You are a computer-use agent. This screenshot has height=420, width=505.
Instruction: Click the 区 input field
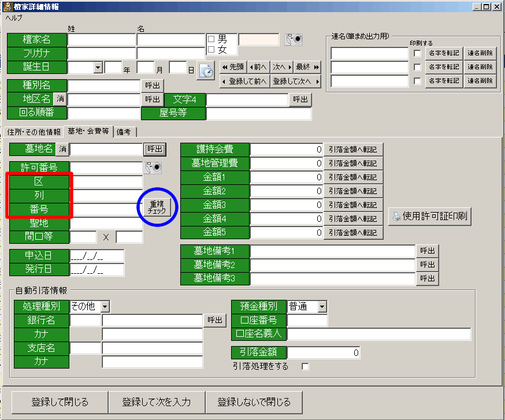coord(106,181)
